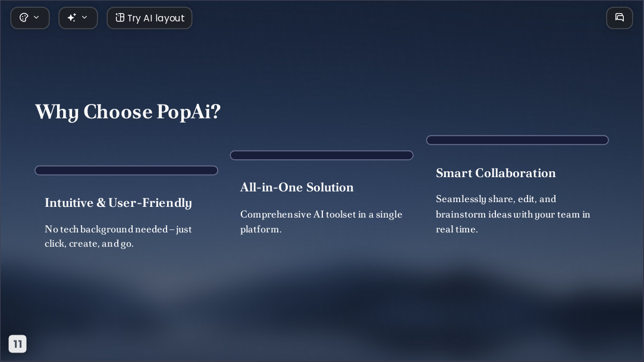Screen dimensions: 644x362
Task: Select the Intuitive & User-Friendly heading
Action: click(x=118, y=203)
